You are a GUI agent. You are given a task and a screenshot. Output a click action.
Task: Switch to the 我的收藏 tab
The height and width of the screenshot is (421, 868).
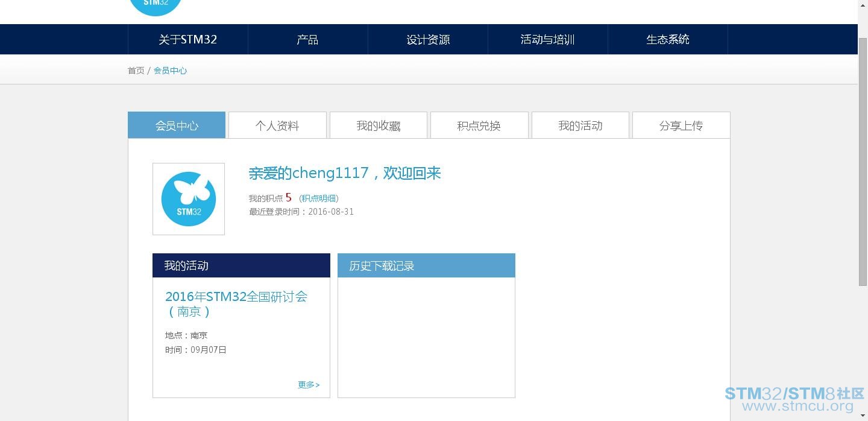click(x=379, y=125)
